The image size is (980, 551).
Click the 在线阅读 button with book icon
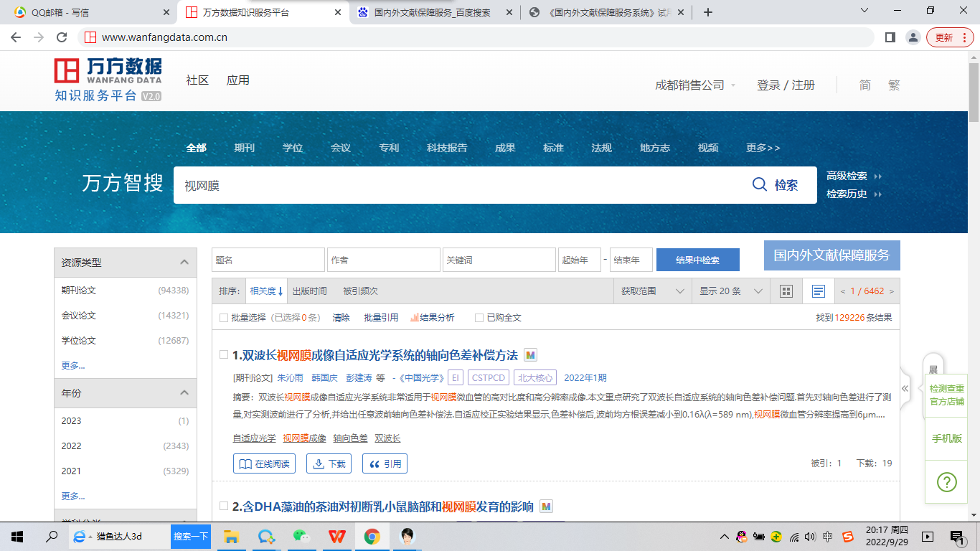click(x=265, y=463)
